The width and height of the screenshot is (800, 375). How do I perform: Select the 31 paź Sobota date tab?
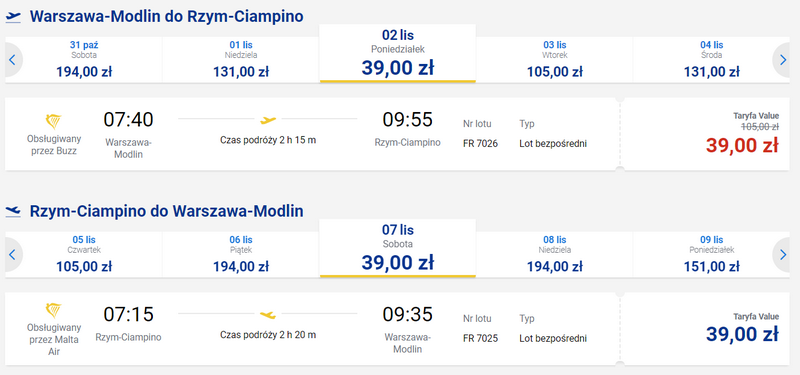pyautogui.click(x=84, y=60)
